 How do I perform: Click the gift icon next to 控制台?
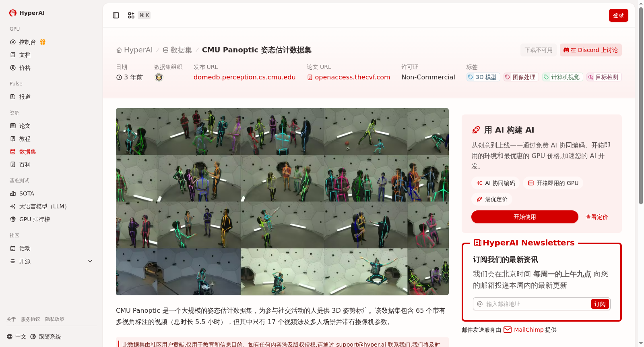pyautogui.click(x=43, y=42)
